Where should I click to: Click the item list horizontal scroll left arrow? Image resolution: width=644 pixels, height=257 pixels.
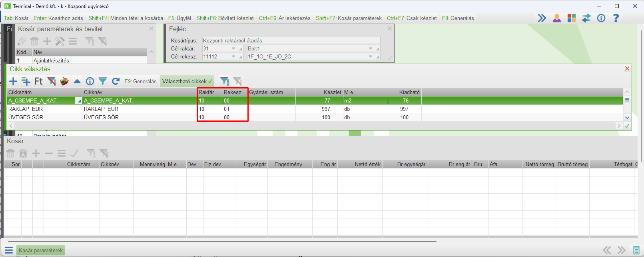(11, 126)
